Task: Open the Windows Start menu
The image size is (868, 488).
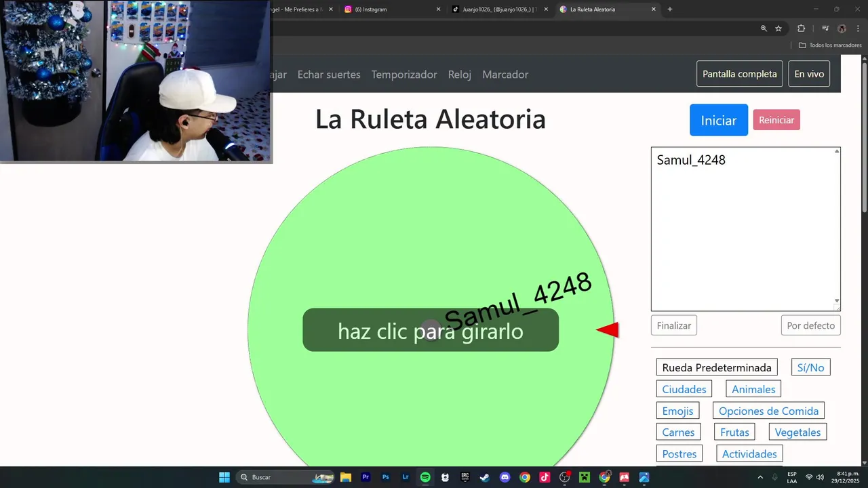Action: pos(224,477)
